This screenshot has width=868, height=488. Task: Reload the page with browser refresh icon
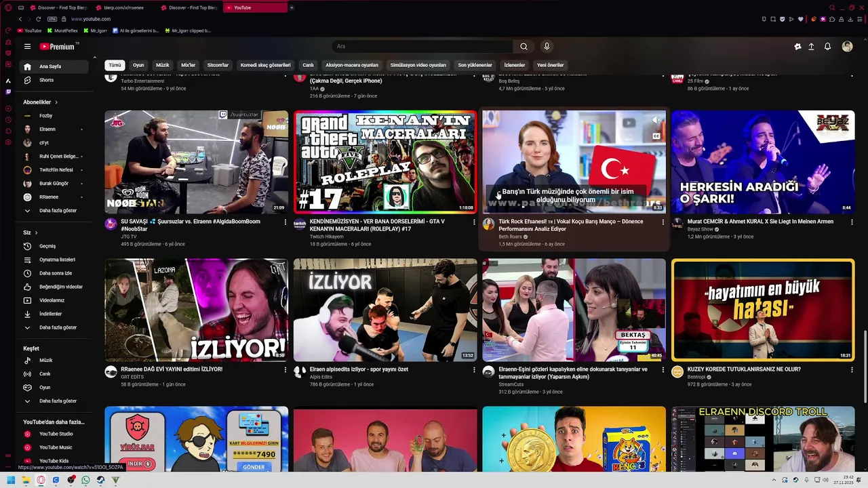tap(38, 19)
